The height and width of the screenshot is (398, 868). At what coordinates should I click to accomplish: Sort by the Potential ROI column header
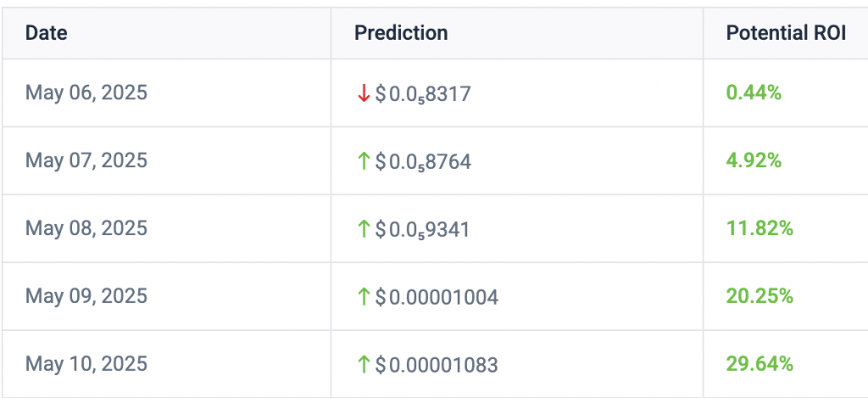click(x=786, y=33)
